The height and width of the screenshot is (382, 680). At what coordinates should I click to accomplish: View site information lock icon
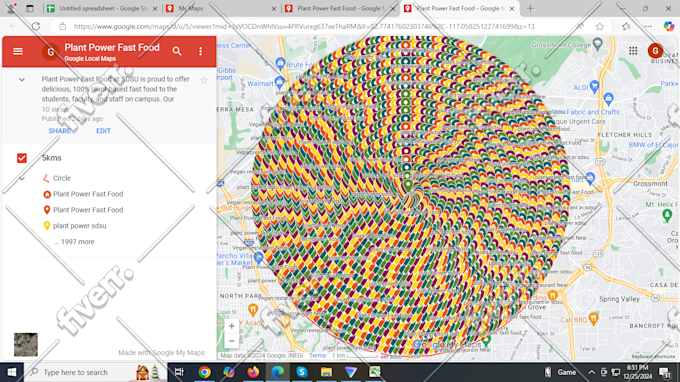tap(63, 26)
